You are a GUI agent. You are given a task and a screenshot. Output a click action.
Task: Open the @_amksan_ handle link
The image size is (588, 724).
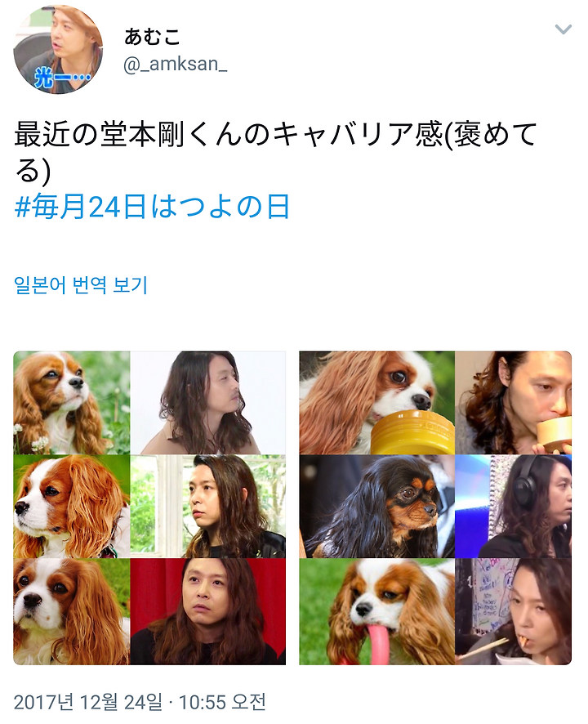tap(175, 64)
